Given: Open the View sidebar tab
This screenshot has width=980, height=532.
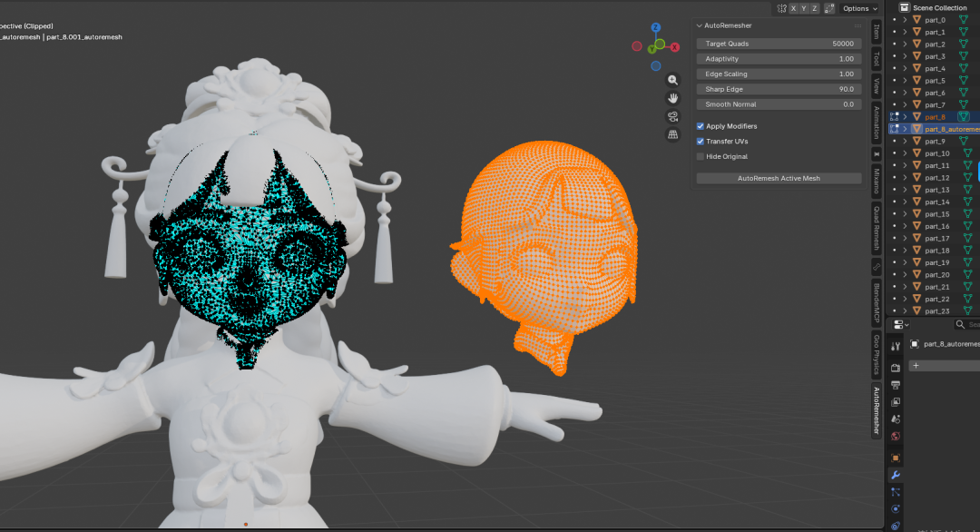Looking at the screenshot, I should point(877,85).
